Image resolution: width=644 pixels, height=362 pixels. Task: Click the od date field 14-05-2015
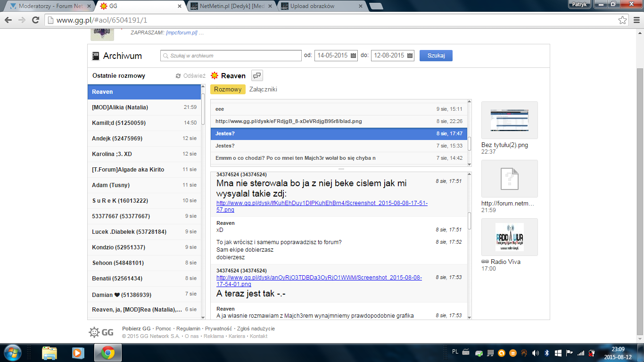click(x=336, y=56)
